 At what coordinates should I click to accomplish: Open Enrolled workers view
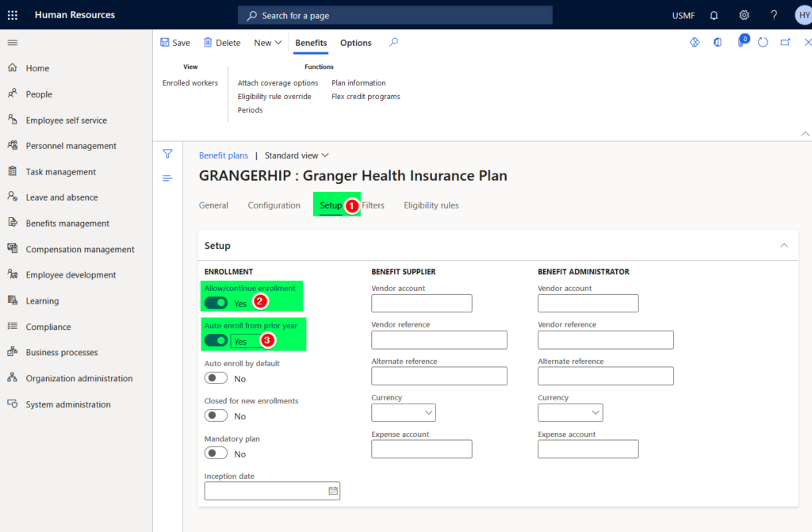tap(190, 83)
